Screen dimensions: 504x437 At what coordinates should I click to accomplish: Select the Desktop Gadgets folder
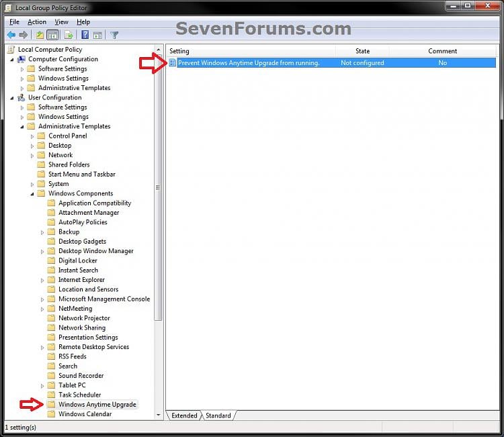[82, 241]
